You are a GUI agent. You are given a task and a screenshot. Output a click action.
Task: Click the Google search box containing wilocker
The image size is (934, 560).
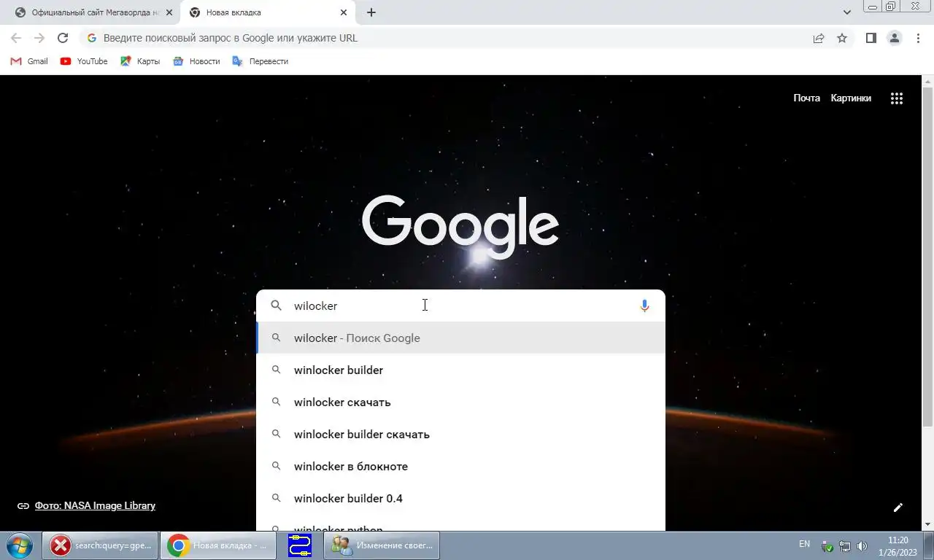(460, 306)
